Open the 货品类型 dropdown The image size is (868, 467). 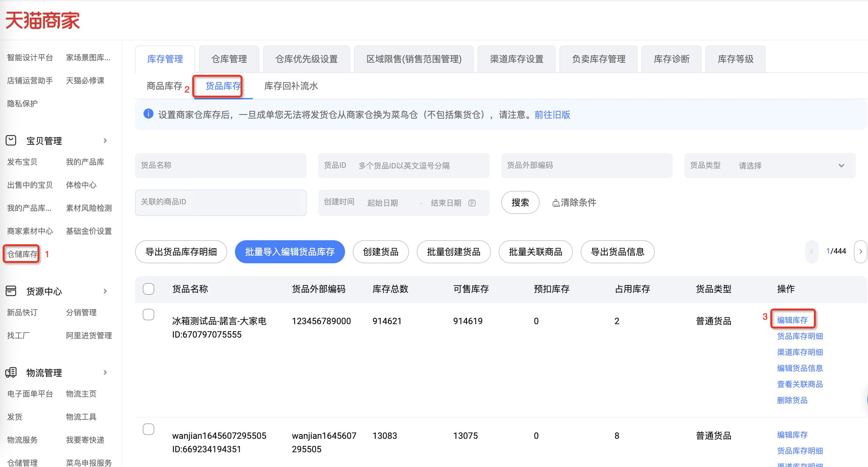tap(770, 166)
